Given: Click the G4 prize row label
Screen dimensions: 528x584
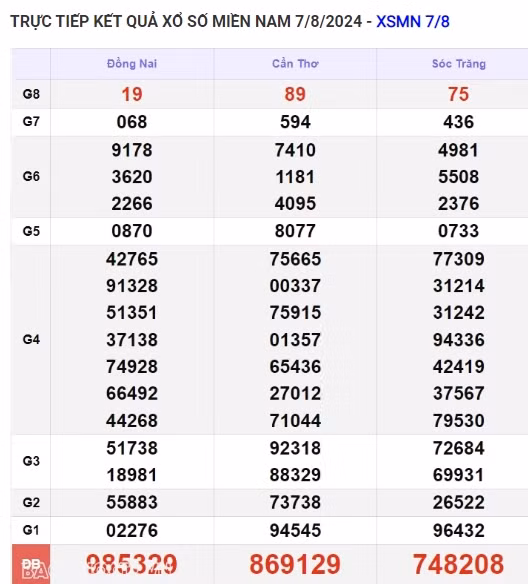Looking at the screenshot, I should 31,339.
